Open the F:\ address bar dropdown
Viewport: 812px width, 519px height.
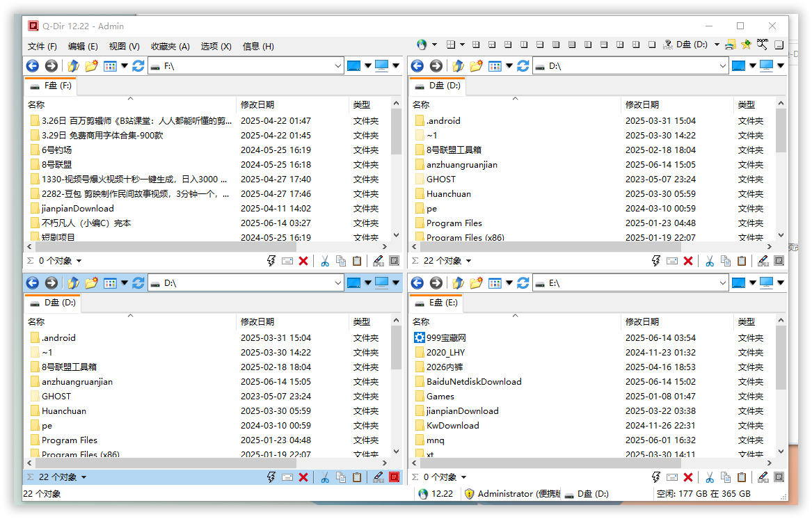pos(337,66)
